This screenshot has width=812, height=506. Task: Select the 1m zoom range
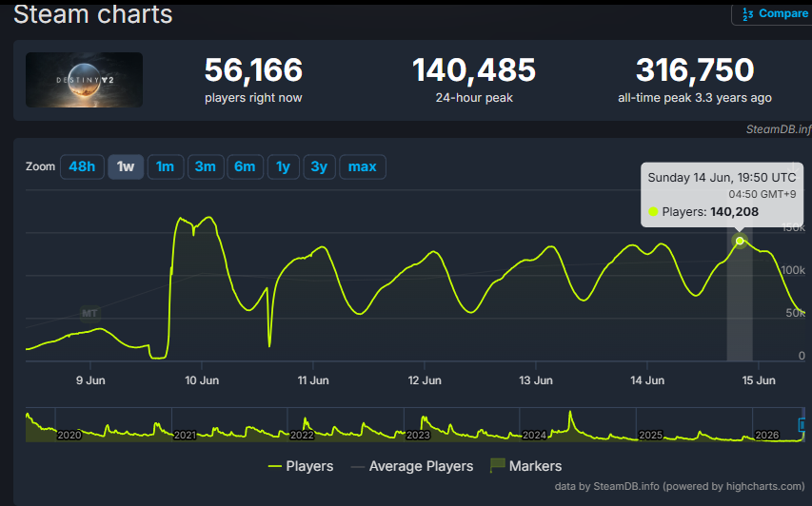click(x=166, y=166)
